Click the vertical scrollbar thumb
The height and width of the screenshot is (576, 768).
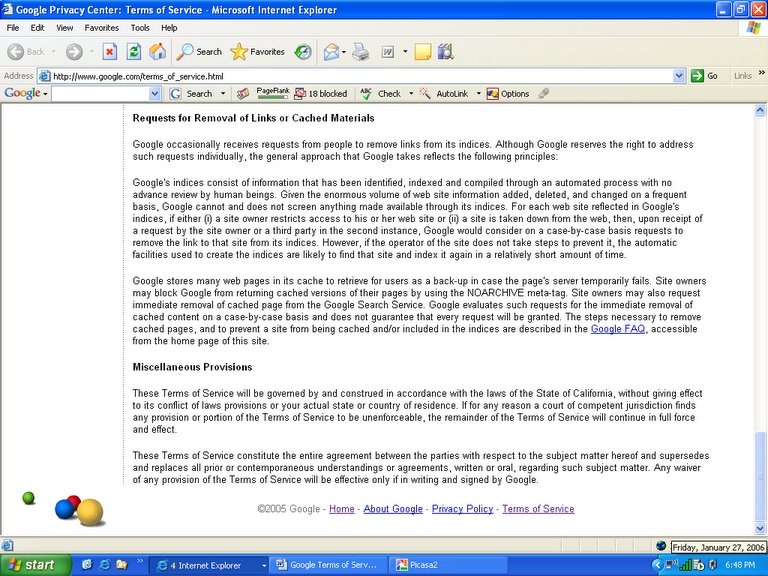pyautogui.click(x=760, y=477)
